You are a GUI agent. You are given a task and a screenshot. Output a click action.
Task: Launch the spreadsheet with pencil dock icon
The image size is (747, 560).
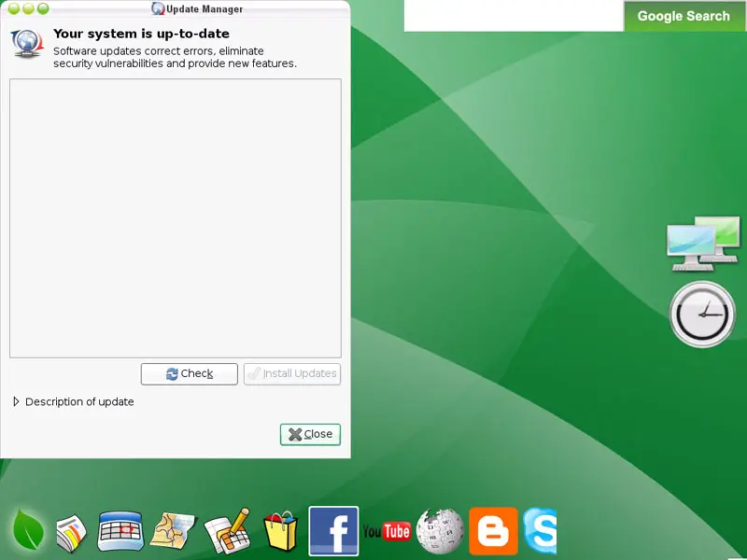coord(228,531)
